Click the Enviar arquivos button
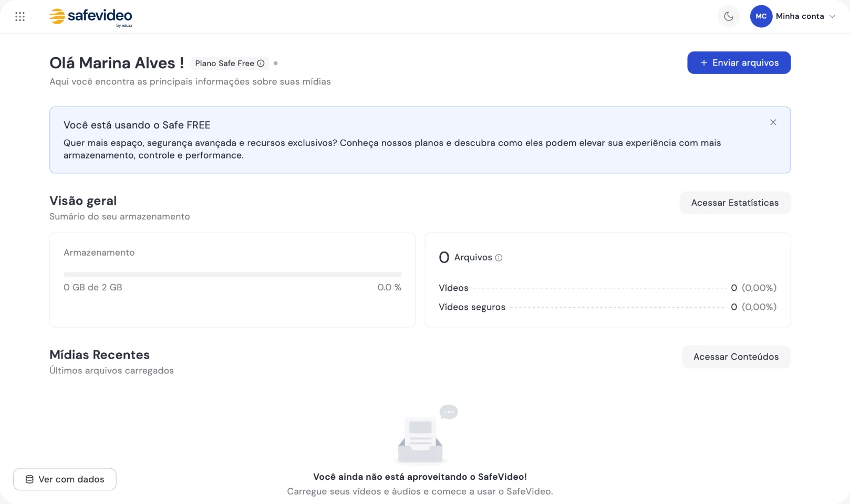The height and width of the screenshot is (504, 850). click(739, 63)
